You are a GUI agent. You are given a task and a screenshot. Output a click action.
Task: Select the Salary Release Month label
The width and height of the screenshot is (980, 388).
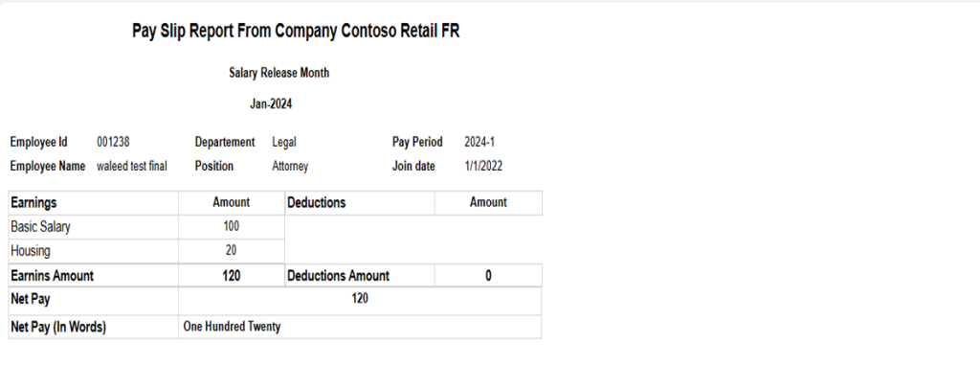tap(279, 73)
